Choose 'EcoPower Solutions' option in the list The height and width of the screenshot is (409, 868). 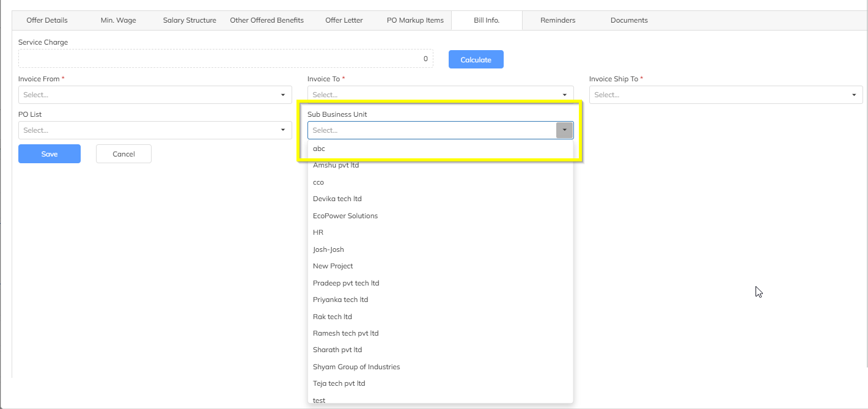(345, 216)
